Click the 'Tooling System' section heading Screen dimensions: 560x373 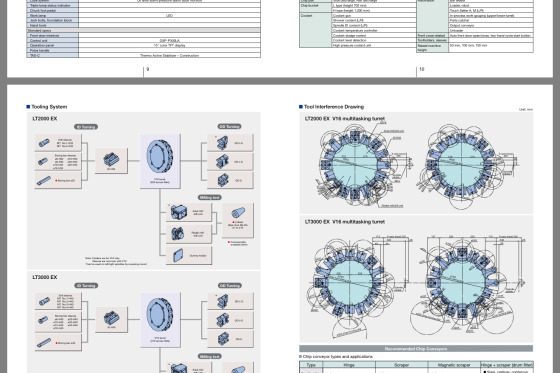[49, 107]
